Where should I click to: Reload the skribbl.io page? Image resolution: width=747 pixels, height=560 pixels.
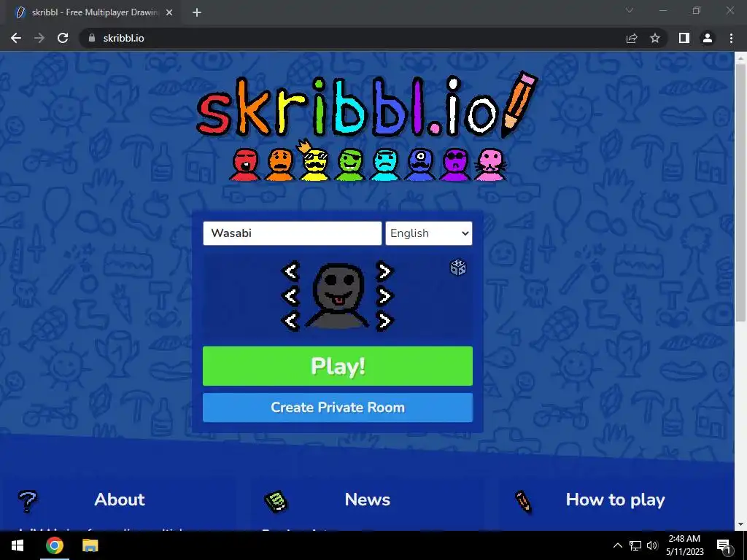[63, 38]
